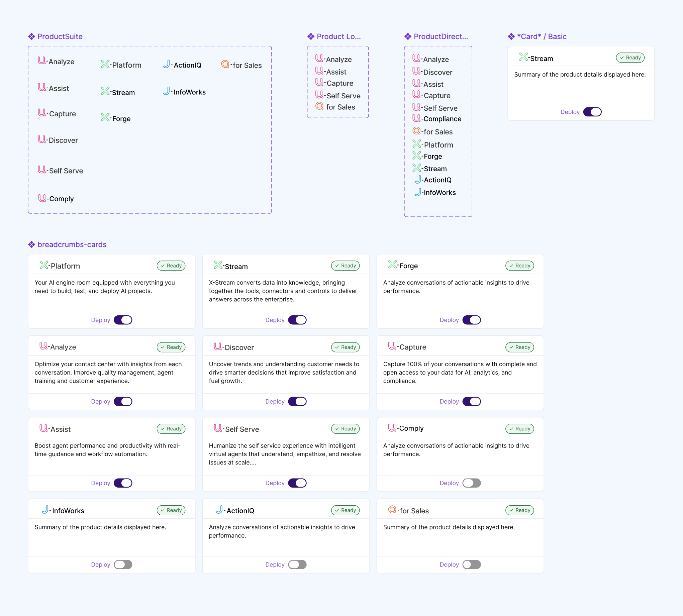Enable Deploy on the Comply card

point(472,483)
